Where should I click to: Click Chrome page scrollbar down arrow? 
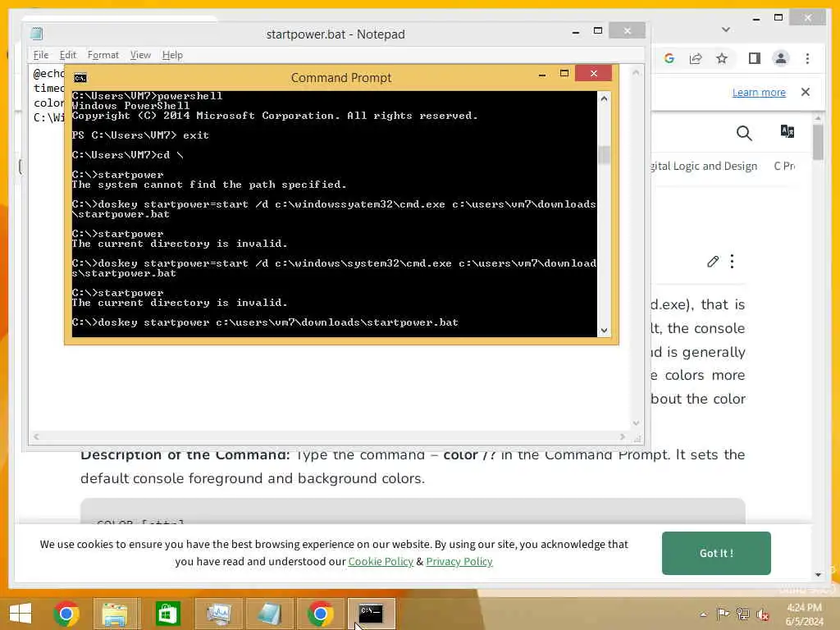click(x=818, y=575)
